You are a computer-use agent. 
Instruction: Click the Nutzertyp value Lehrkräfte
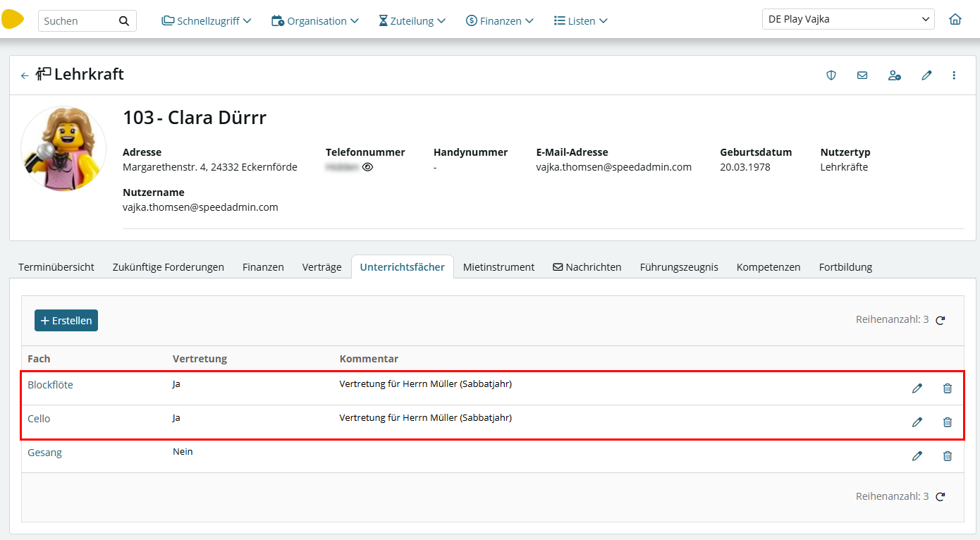pos(844,167)
